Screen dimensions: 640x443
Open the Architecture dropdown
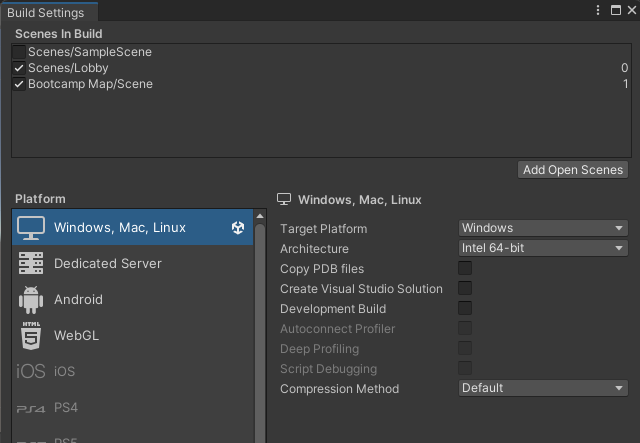543,248
